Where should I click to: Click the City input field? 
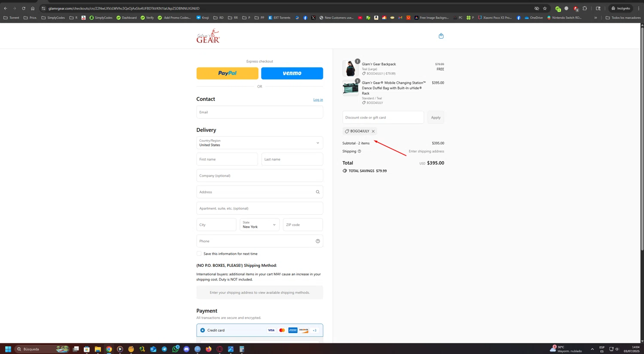pyautogui.click(x=216, y=225)
